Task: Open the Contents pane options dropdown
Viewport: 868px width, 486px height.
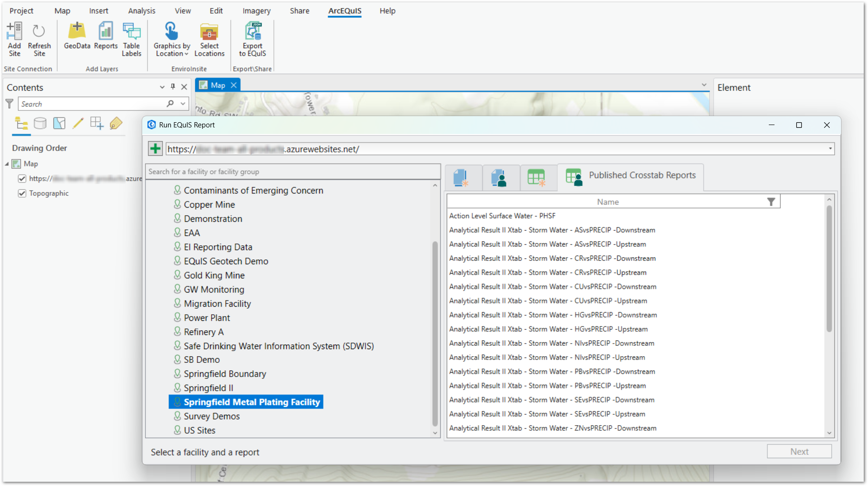Action: [x=162, y=87]
